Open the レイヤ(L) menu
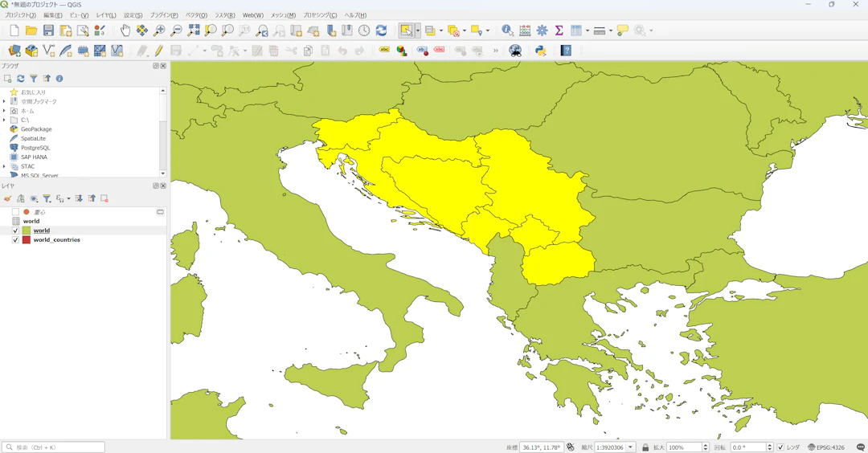The height and width of the screenshot is (453, 868). (106, 15)
